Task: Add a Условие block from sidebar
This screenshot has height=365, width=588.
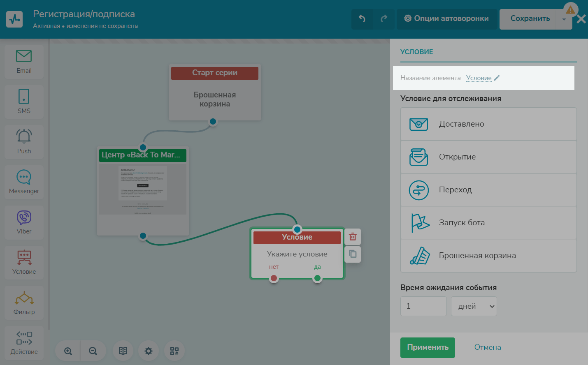Action: tap(24, 263)
